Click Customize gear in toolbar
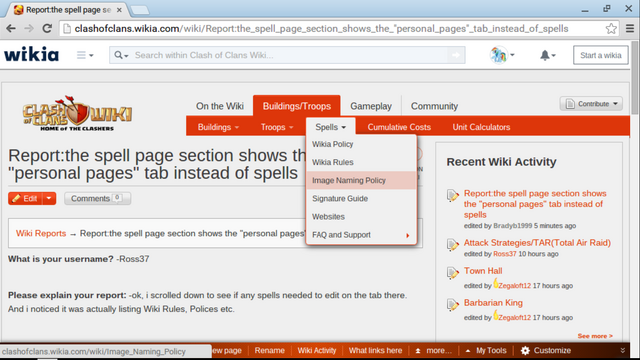640x360 pixels. click(x=546, y=350)
